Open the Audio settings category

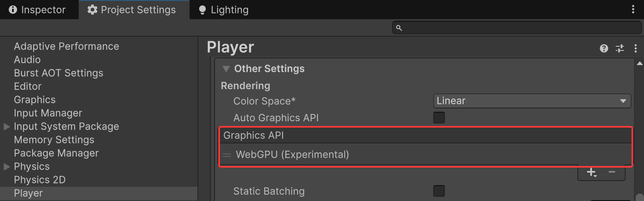click(27, 60)
